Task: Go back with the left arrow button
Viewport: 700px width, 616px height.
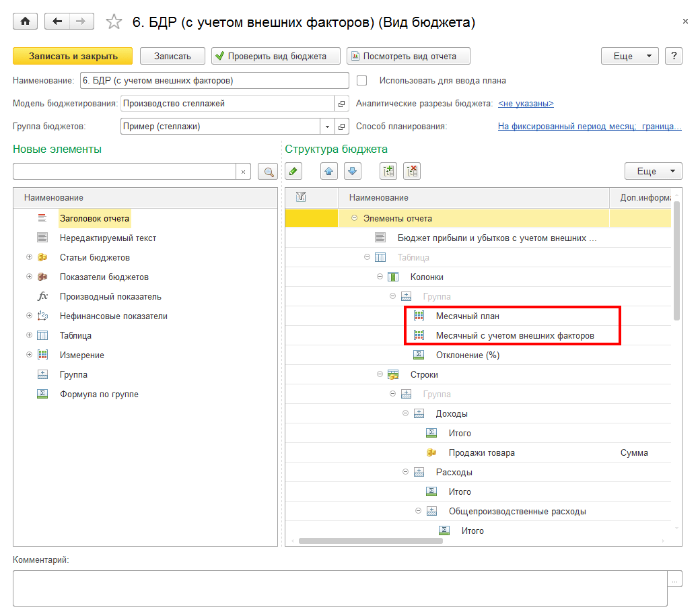Action: pyautogui.click(x=57, y=22)
